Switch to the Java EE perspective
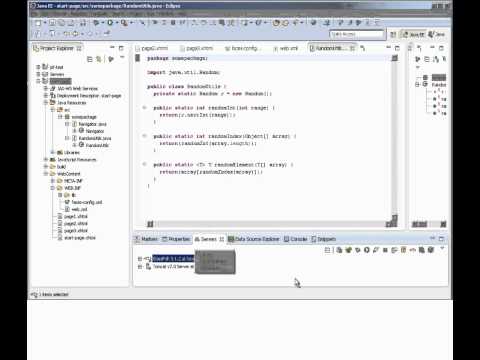The height and width of the screenshot is (360, 480). pyautogui.click(x=413, y=34)
